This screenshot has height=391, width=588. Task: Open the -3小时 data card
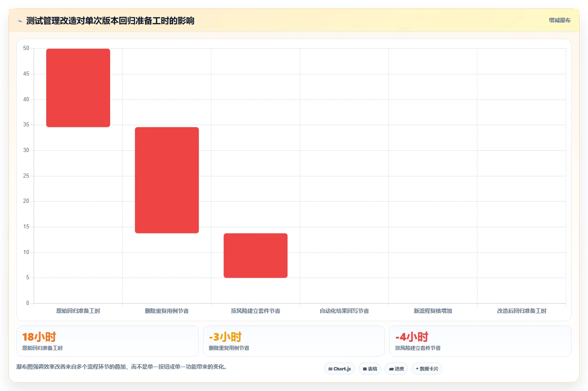294,341
